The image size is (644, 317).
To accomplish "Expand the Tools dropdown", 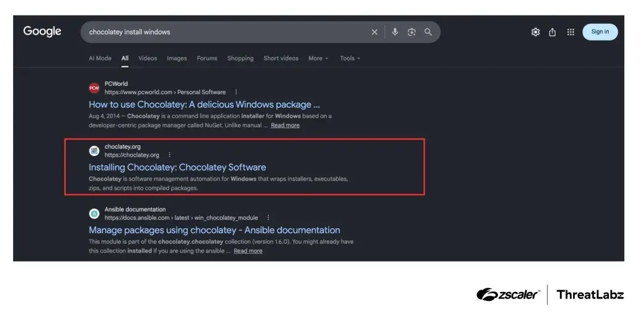I will [350, 58].
